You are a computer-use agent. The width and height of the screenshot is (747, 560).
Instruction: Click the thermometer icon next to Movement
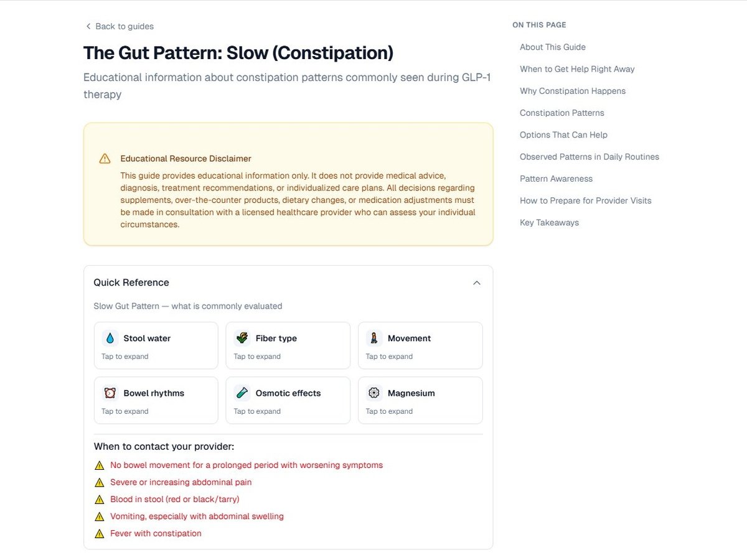pos(374,338)
